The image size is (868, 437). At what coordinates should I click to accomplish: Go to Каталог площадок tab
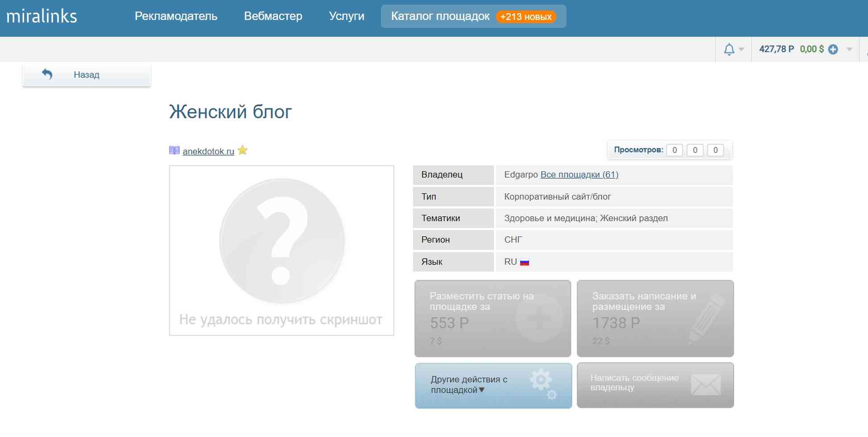440,16
